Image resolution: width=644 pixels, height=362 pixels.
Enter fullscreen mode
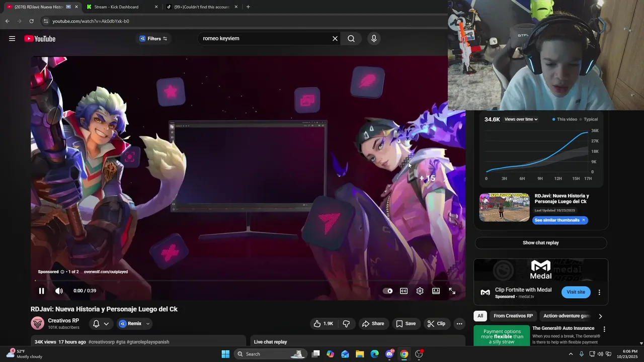pos(452,291)
